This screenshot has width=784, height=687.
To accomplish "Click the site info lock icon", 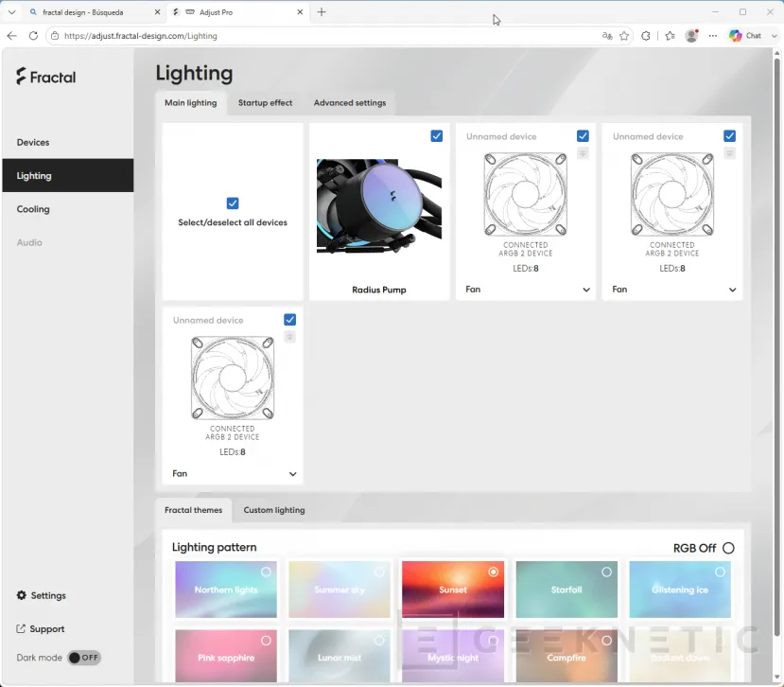I will click(55, 36).
